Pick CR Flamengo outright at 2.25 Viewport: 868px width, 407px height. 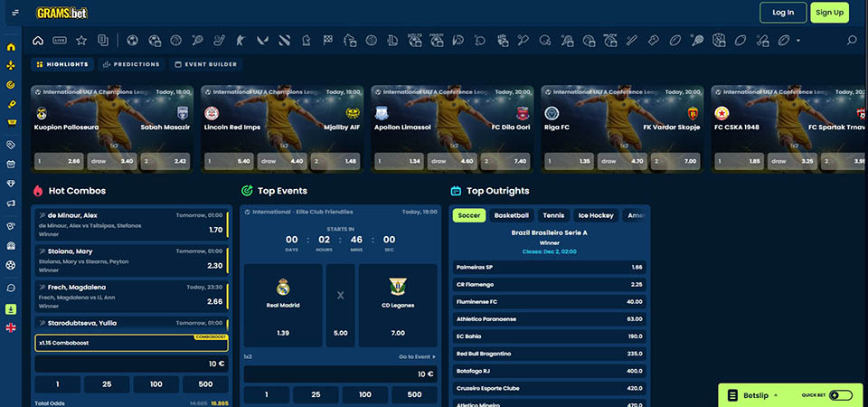[549, 285]
